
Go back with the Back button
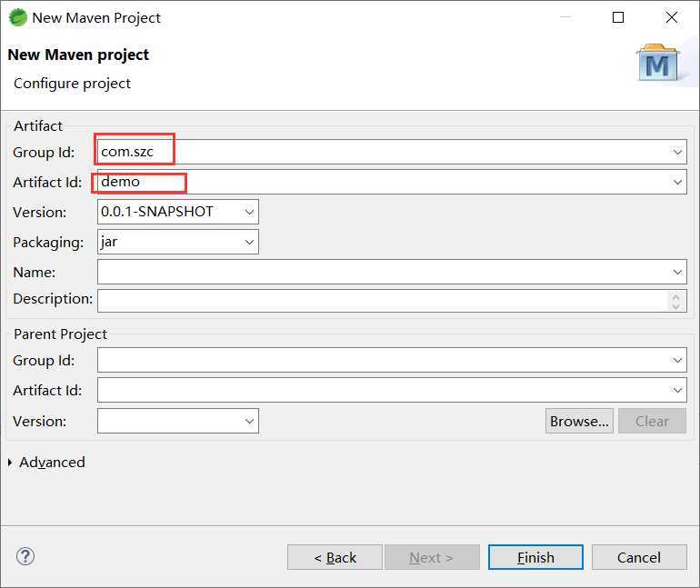pos(335,557)
